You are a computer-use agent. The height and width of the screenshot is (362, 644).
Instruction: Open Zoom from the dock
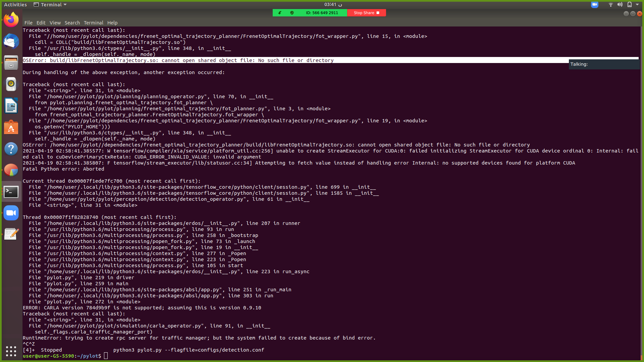[x=11, y=213]
